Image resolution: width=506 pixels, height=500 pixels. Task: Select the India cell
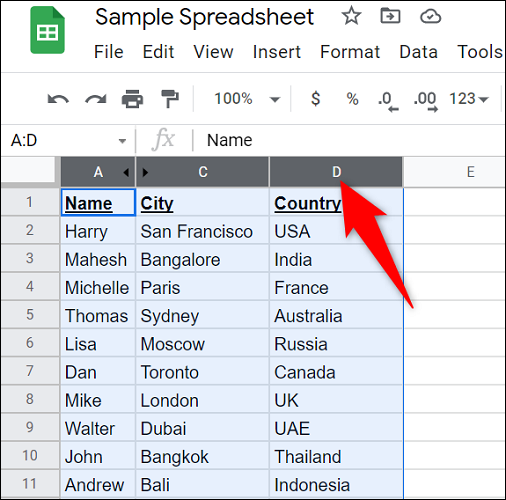(x=336, y=259)
